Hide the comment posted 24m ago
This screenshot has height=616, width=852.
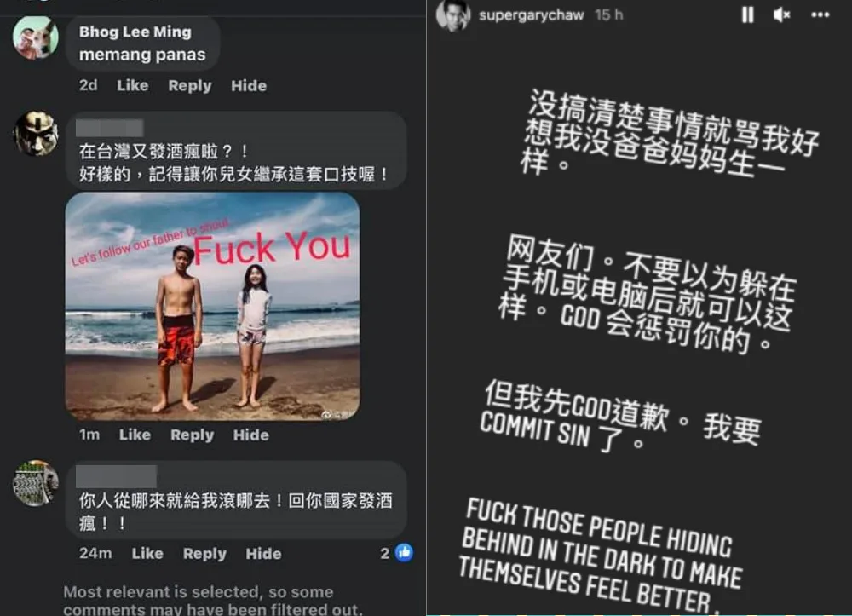(x=263, y=553)
